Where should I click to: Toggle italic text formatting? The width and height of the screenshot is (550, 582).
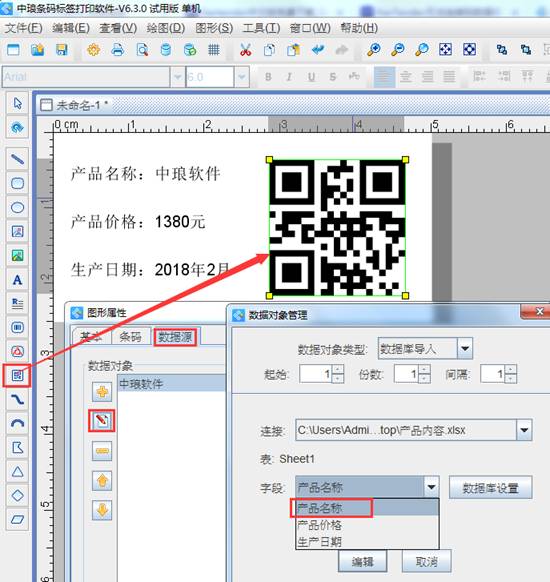coord(289,77)
